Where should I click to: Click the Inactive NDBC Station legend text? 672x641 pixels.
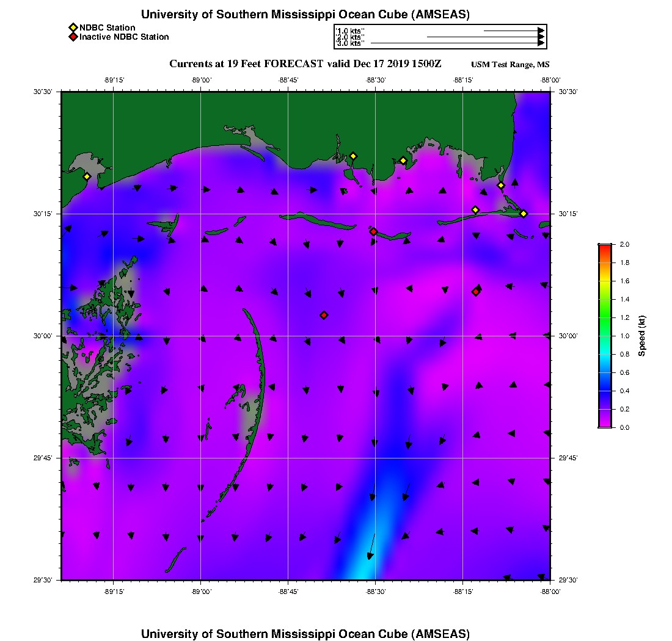[124, 37]
